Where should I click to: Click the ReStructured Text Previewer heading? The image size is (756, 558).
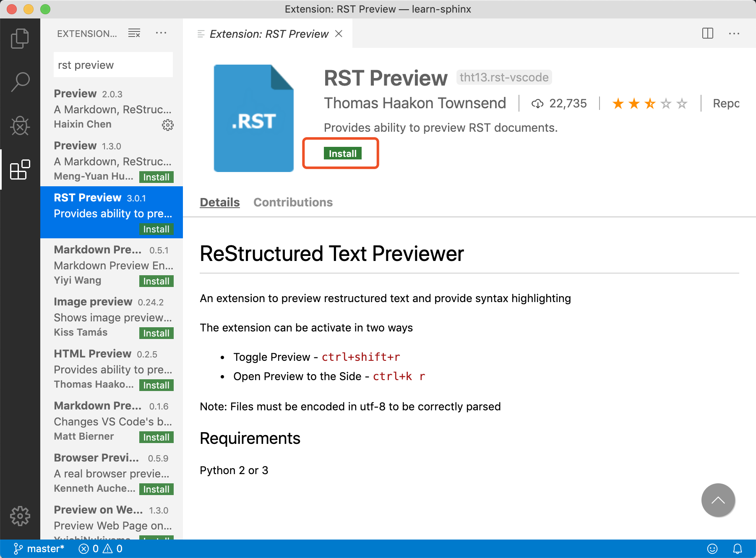(332, 253)
